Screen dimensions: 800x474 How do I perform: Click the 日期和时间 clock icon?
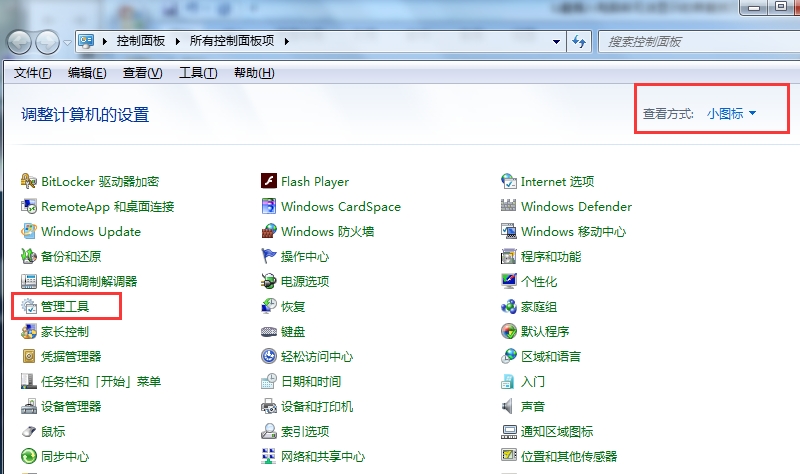(269, 381)
